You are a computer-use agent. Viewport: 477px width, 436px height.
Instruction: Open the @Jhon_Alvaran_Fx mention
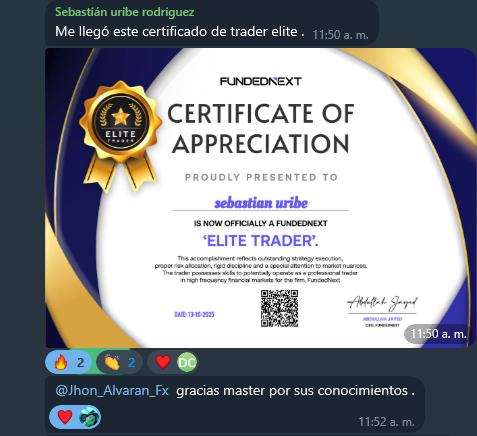tap(112, 390)
